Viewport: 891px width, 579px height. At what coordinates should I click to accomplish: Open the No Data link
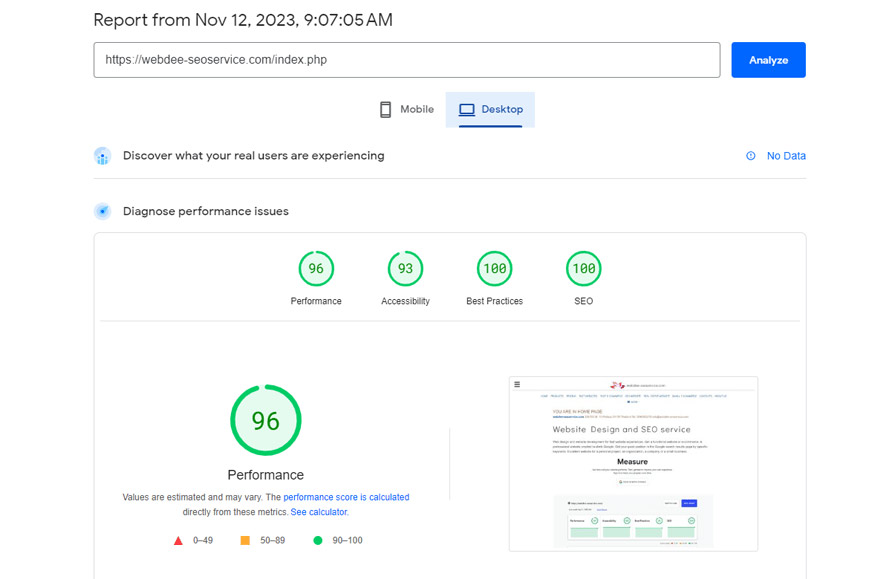pos(786,156)
